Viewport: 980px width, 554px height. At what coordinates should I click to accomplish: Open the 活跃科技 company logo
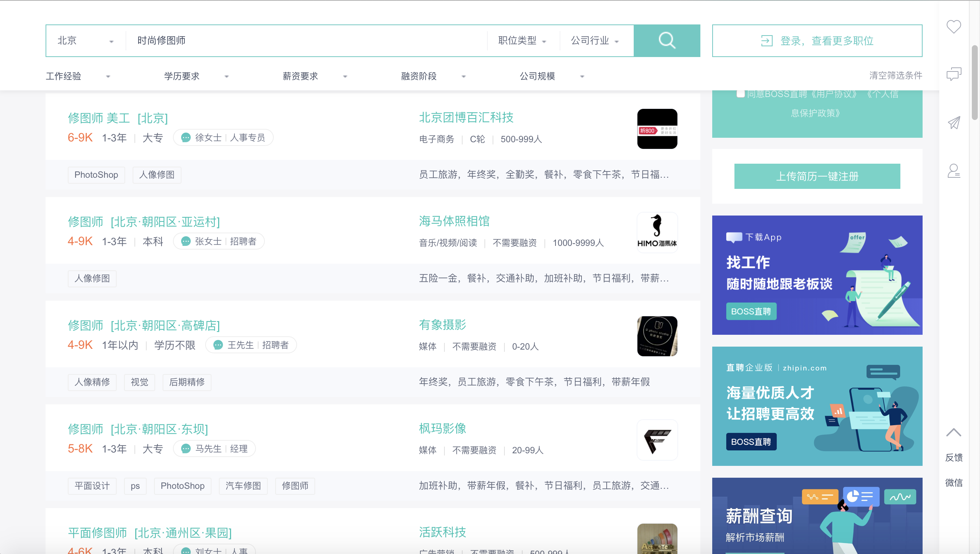pos(657,539)
